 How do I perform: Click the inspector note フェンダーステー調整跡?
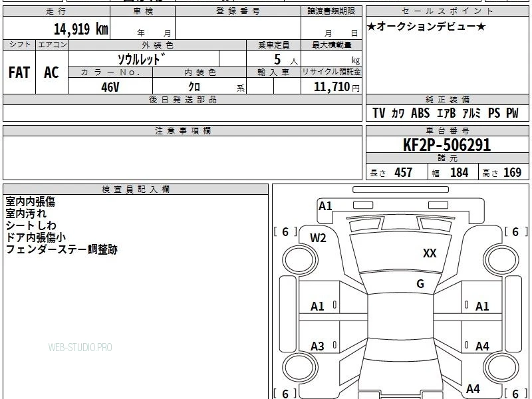tap(62, 250)
